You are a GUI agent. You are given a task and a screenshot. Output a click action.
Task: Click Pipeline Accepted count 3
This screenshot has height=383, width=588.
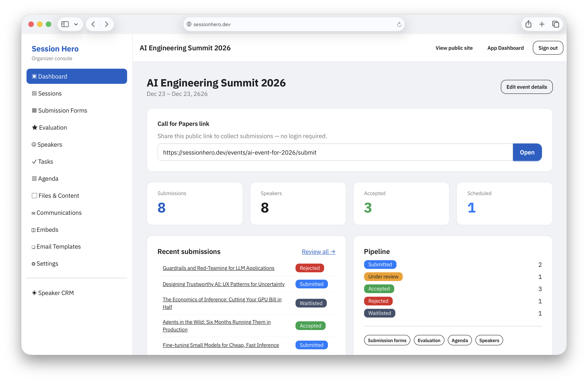(540, 289)
